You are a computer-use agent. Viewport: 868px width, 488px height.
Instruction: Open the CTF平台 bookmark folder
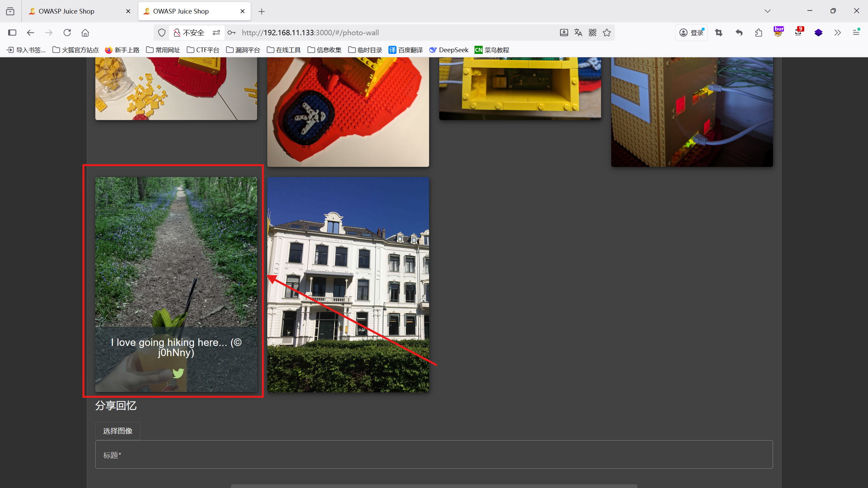(203, 50)
